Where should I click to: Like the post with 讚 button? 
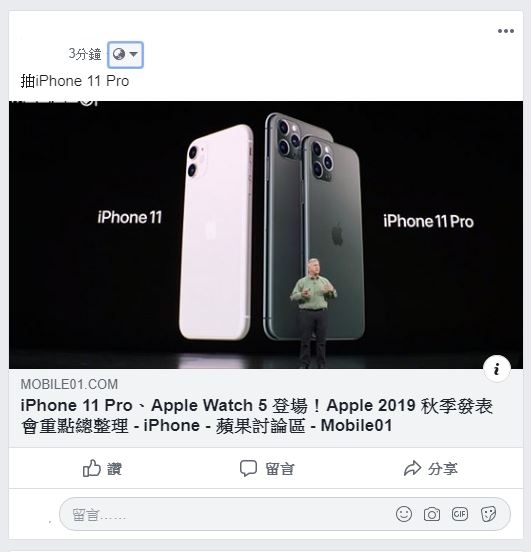(102, 468)
